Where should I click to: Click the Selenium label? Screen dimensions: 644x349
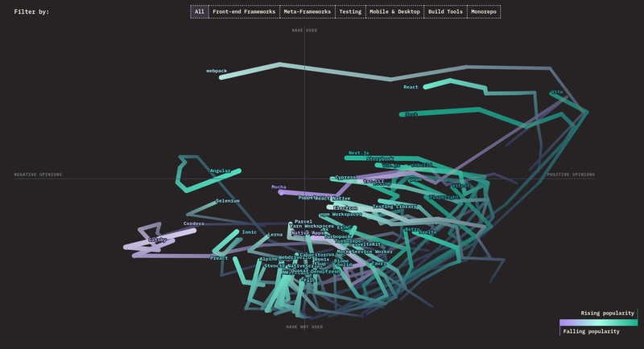click(x=228, y=201)
